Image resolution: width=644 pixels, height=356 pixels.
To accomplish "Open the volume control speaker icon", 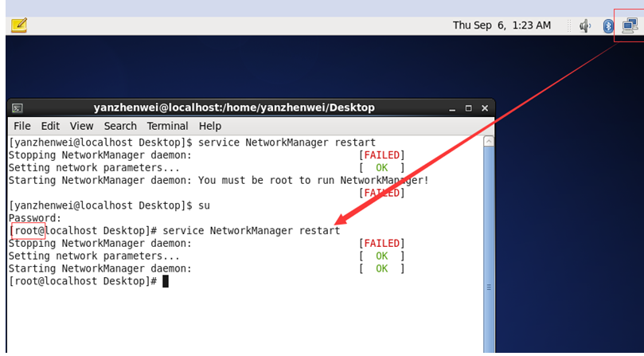I will click(585, 26).
